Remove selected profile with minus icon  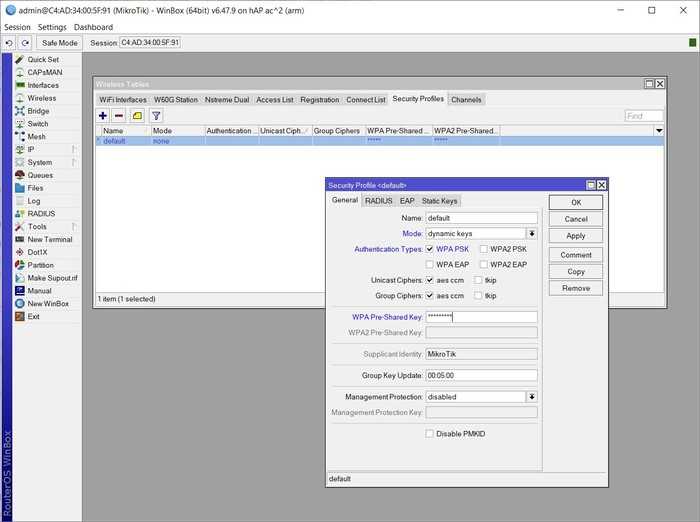(x=119, y=116)
